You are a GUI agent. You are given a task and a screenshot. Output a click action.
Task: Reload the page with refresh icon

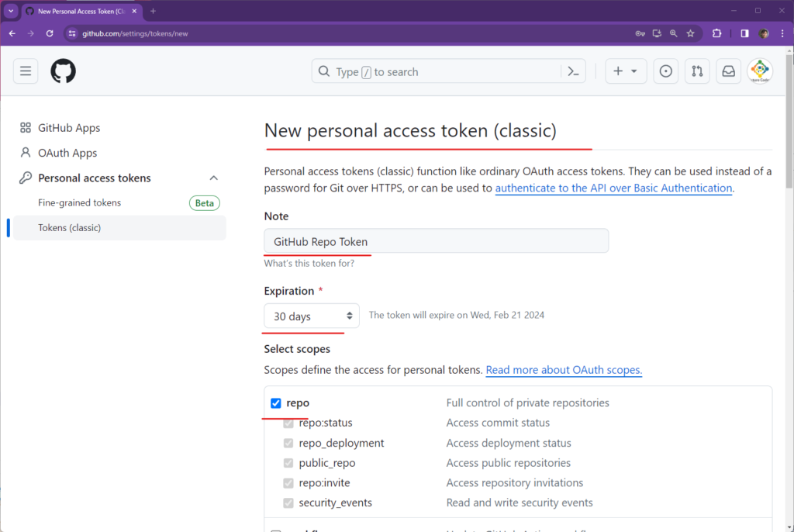point(50,33)
